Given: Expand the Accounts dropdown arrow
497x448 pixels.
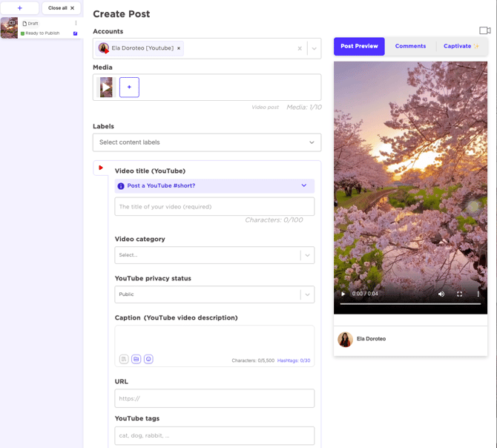Looking at the screenshot, I should pos(314,48).
